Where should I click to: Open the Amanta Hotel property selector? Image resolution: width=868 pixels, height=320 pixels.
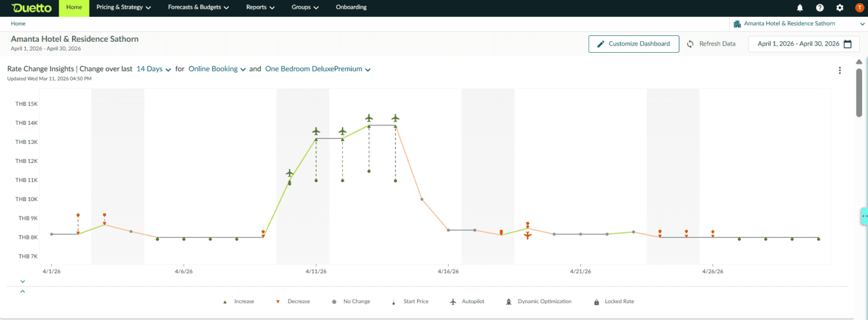click(x=798, y=24)
